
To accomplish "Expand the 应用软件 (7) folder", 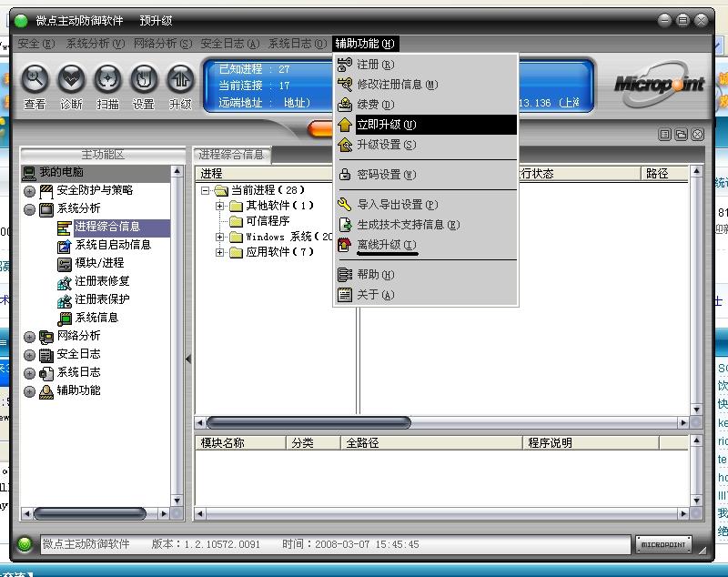I will (x=220, y=252).
